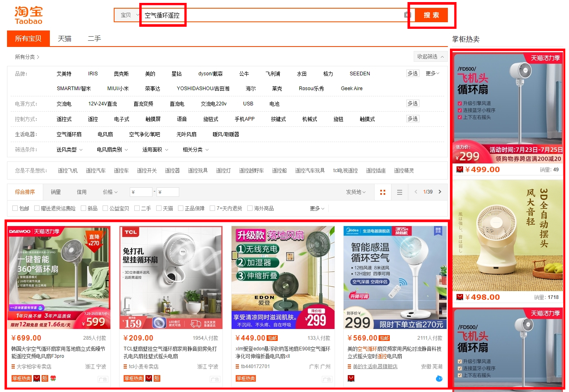Click the minimum price input box
Image resolution: width=569 pixels, height=392 pixels.
[141, 192]
